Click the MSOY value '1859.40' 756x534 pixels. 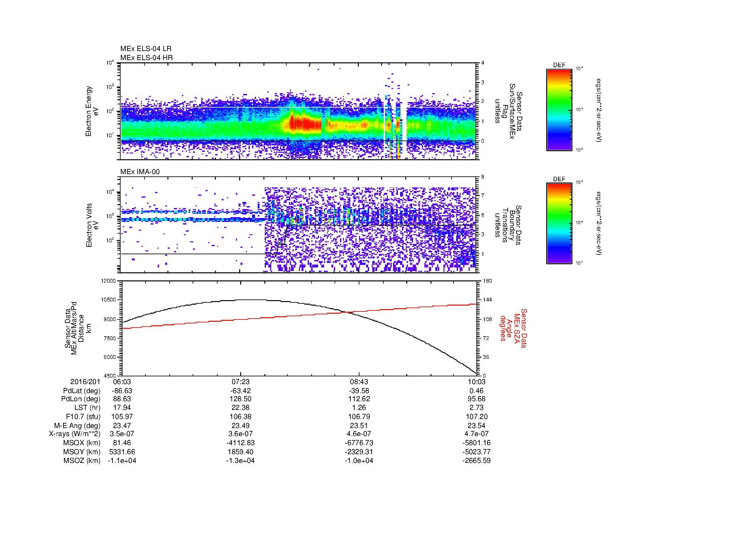(240, 452)
